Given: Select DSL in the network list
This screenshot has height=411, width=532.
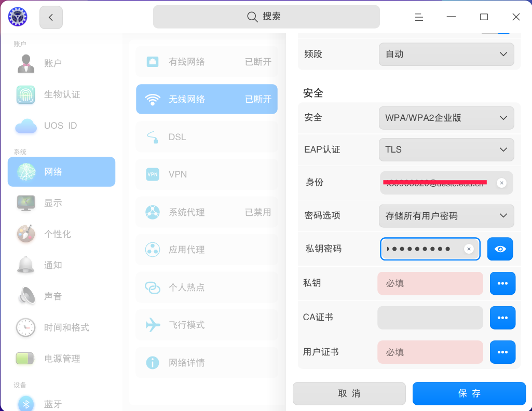Looking at the screenshot, I should coord(207,137).
